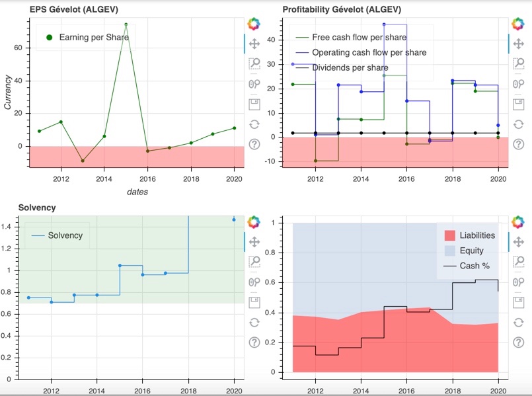
Task: Save the Profitability chart as an image
Action: pos(519,104)
